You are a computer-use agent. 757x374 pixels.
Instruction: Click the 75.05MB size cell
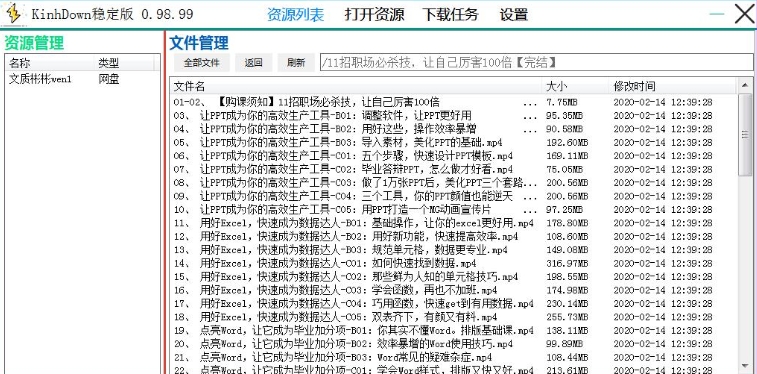[x=564, y=170]
